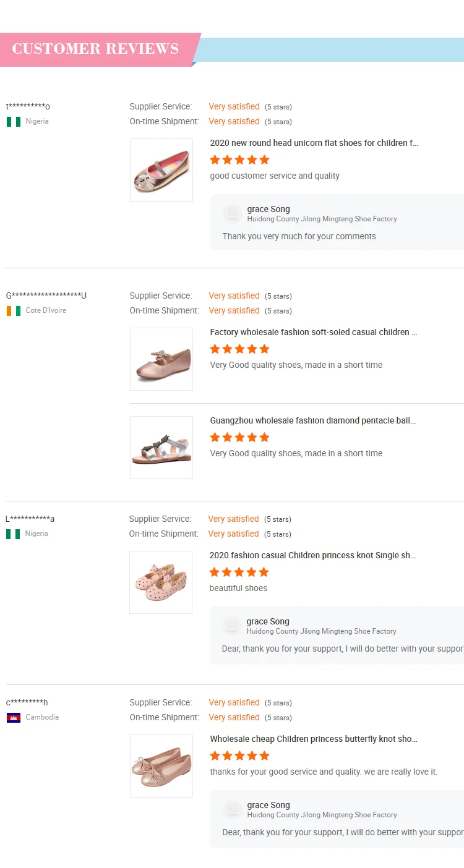The image size is (464, 868).
Task: Click the Nigeria flag beside reviewer t**********o
Action: pyautogui.click(x=14, y=122)
